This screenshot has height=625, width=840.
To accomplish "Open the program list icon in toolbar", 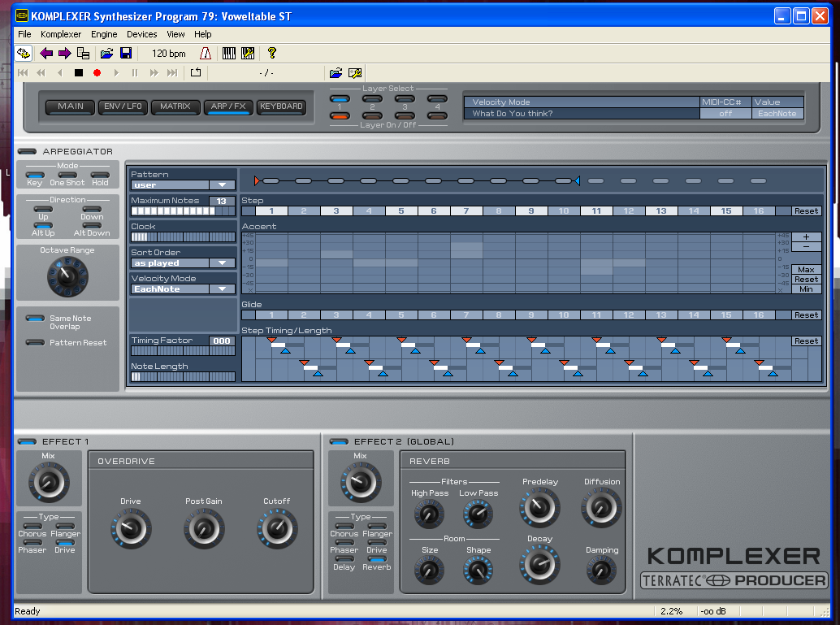I will click(x=83, y=53).
